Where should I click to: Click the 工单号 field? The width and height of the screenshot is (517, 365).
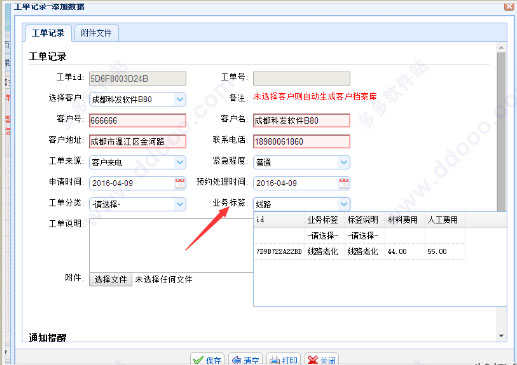[302, 79]
